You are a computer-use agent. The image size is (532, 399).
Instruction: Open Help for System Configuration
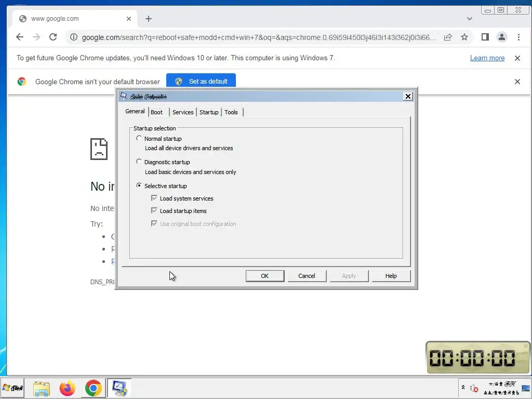pos(391,276)
